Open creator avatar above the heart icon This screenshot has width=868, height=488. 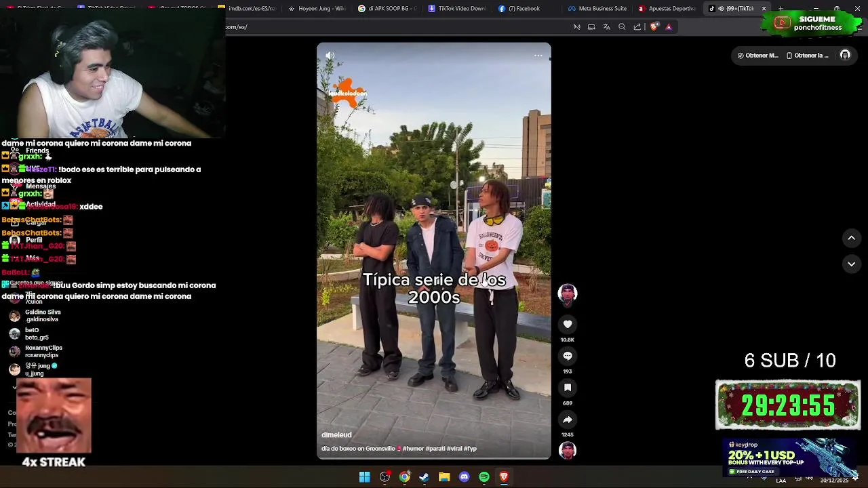click(x=568, y=293)
